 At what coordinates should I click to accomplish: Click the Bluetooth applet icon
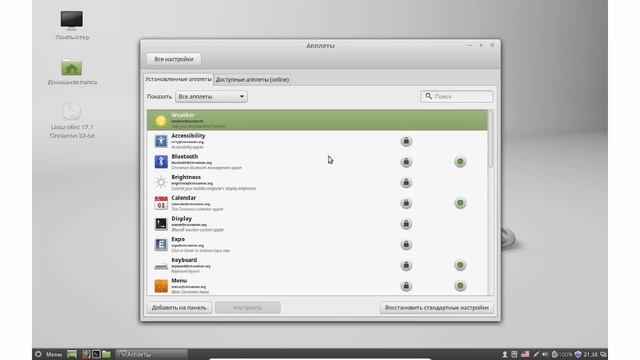click(x=161, y=162)
